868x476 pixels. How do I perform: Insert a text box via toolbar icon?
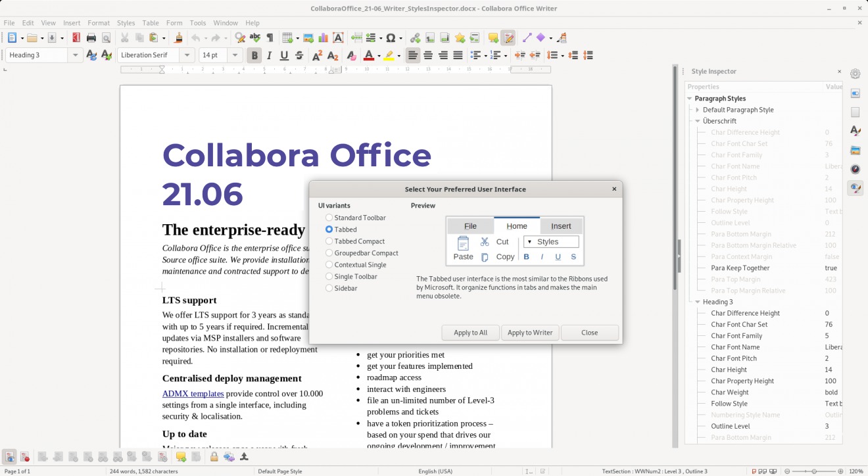point(338,38)
